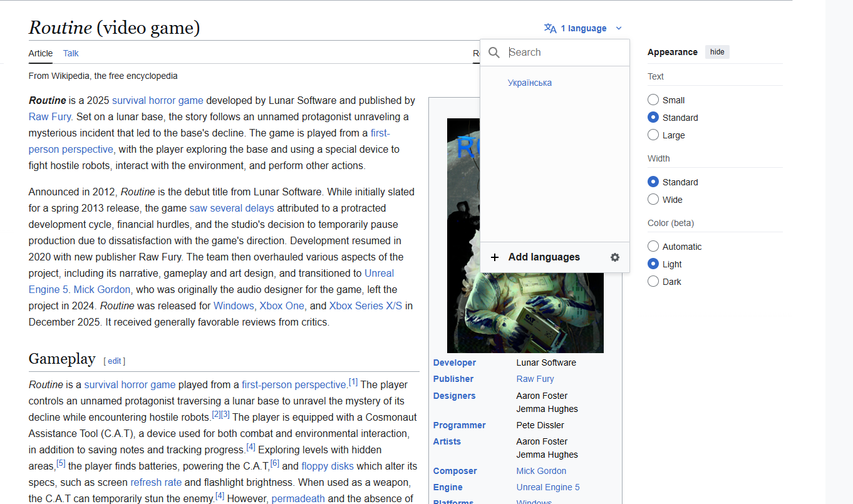Open the Windows link in the article text
The width and height of the screenshot is (853, 504).
[x=234, y=306]
